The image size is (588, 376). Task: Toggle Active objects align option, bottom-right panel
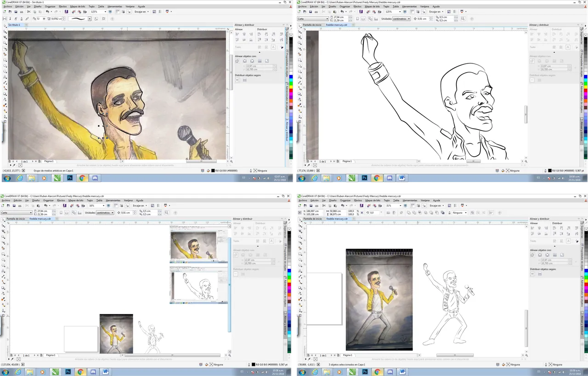[533, 255]
